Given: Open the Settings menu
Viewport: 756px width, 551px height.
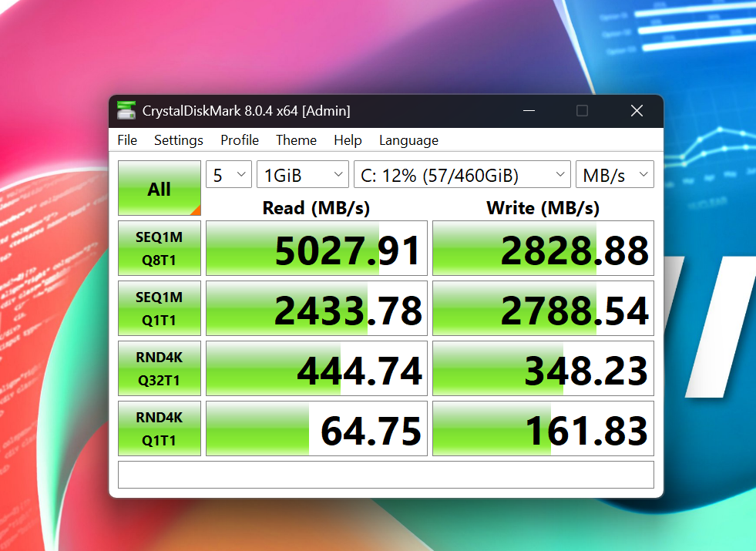Looking at the screenshot, I should coord(178,140).
